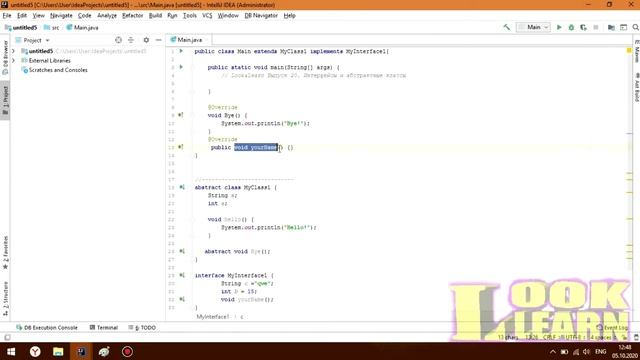Open the Main run configuration dropdown
The image size is (640, 360).
(x=533, y=27)
